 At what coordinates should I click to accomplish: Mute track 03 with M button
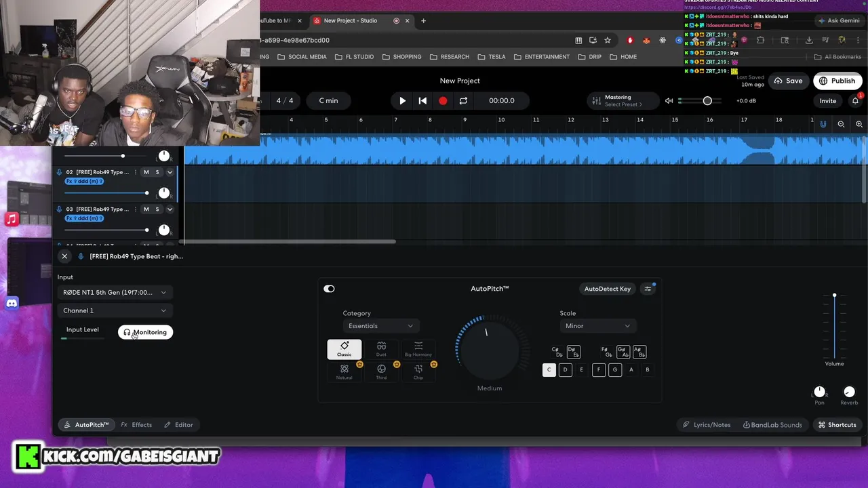coord(146,209)
